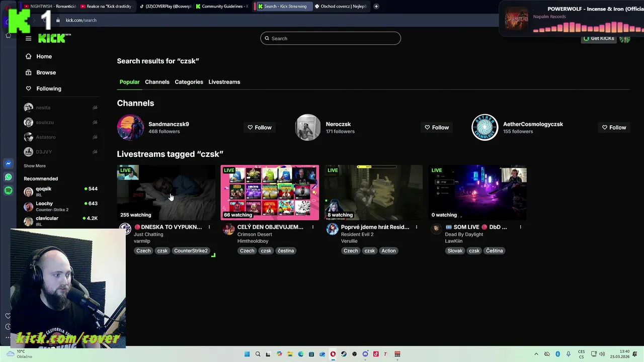
Task: Click site info padlock in address bar
Action: [58, 20]
